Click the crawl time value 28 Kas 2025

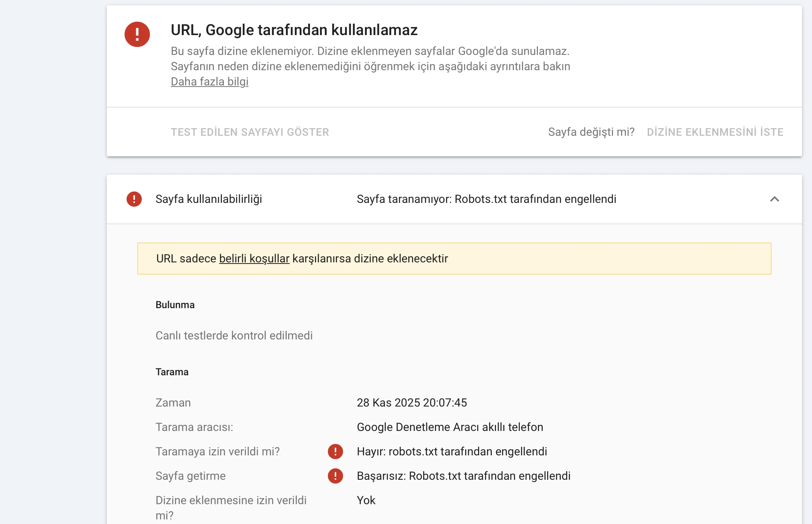(x=411, y=403)
